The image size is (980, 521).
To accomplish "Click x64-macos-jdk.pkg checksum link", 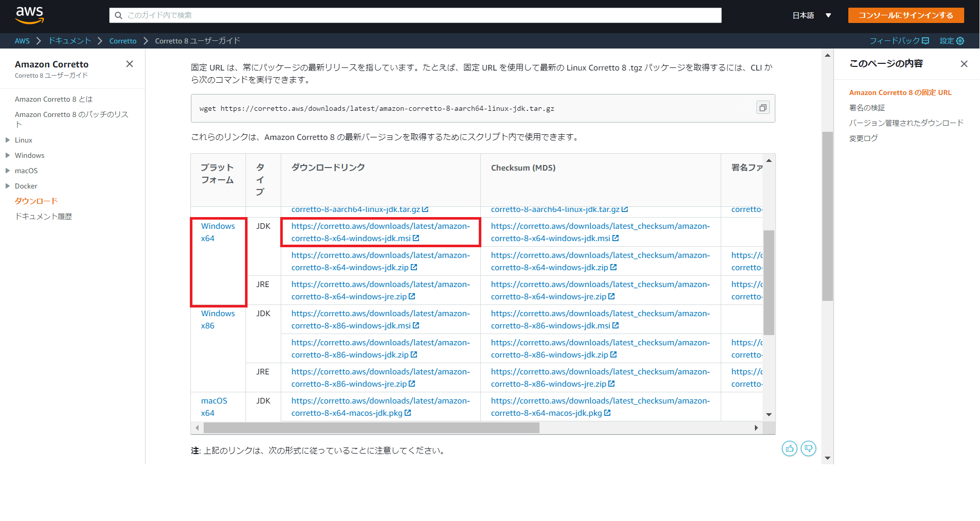I will [x=600, y=407].
